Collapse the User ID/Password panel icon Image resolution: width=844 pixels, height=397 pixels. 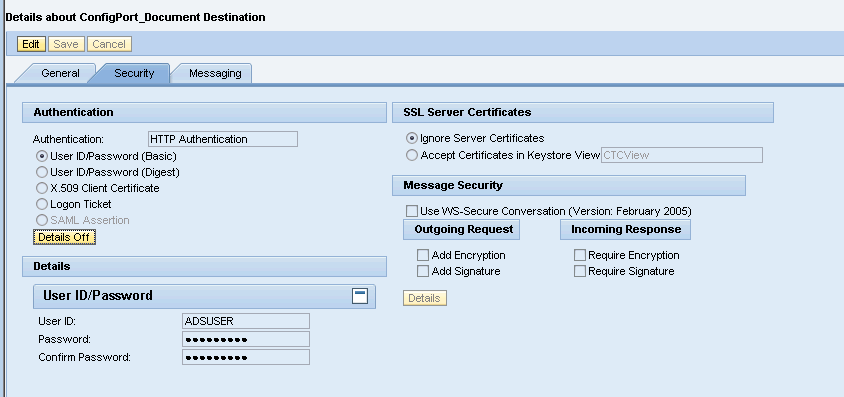pos(360,295)
